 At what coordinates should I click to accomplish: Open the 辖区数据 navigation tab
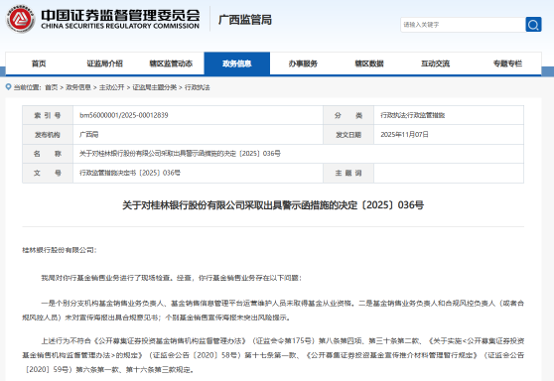click(x=369, y=63)
